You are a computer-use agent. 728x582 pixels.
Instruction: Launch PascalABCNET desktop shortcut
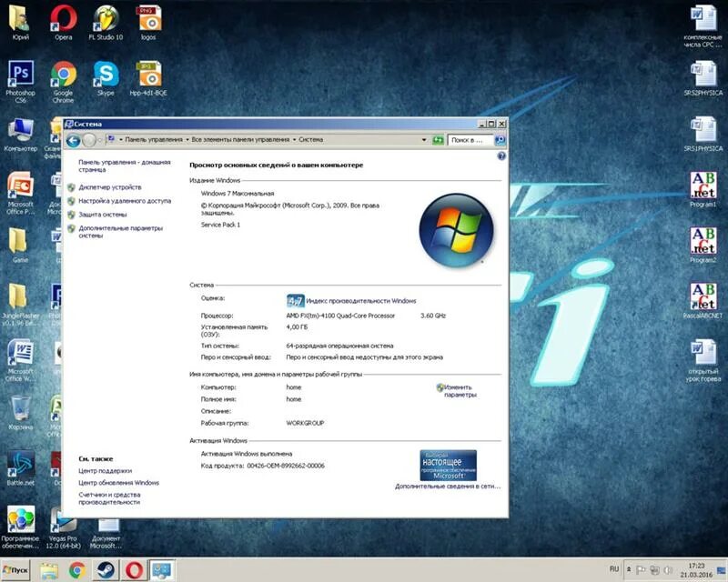[703, 301]
